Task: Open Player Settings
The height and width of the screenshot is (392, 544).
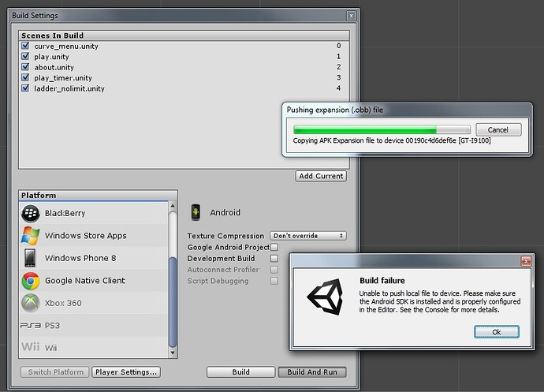Action: pos(126,371)
